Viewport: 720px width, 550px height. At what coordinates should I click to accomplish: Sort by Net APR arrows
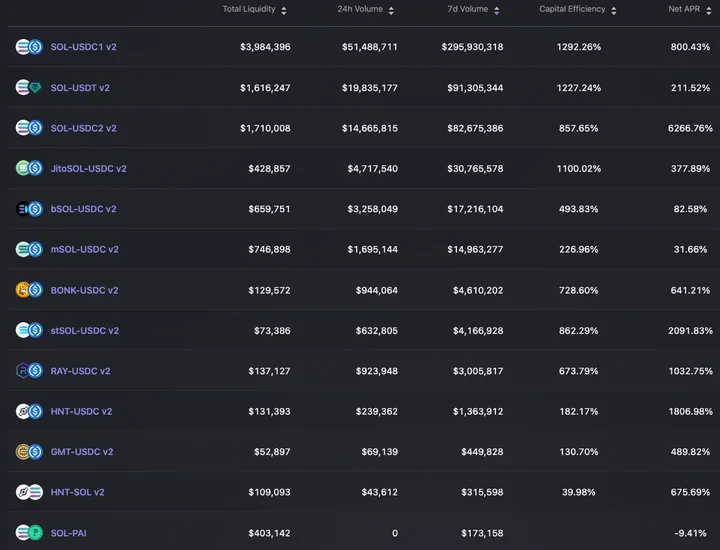(x=709, y=11)
